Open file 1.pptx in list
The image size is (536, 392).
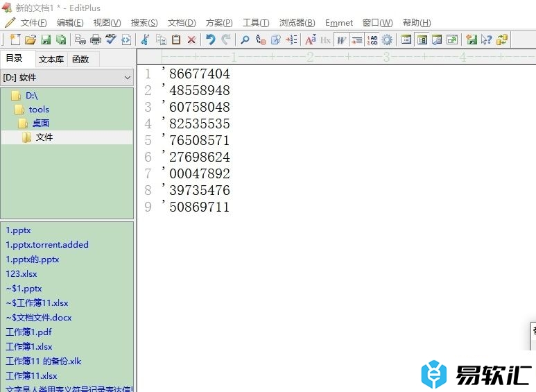point(19,230)
